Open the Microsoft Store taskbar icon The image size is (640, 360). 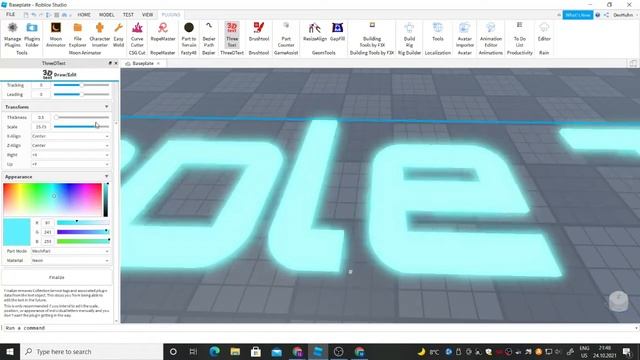point(256,351)
